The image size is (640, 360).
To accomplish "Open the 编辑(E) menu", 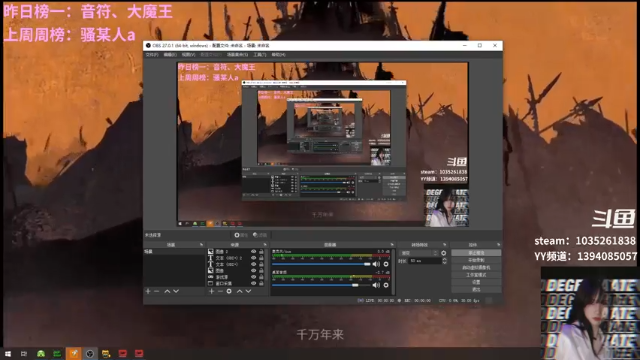I will (x=170, y=55).
